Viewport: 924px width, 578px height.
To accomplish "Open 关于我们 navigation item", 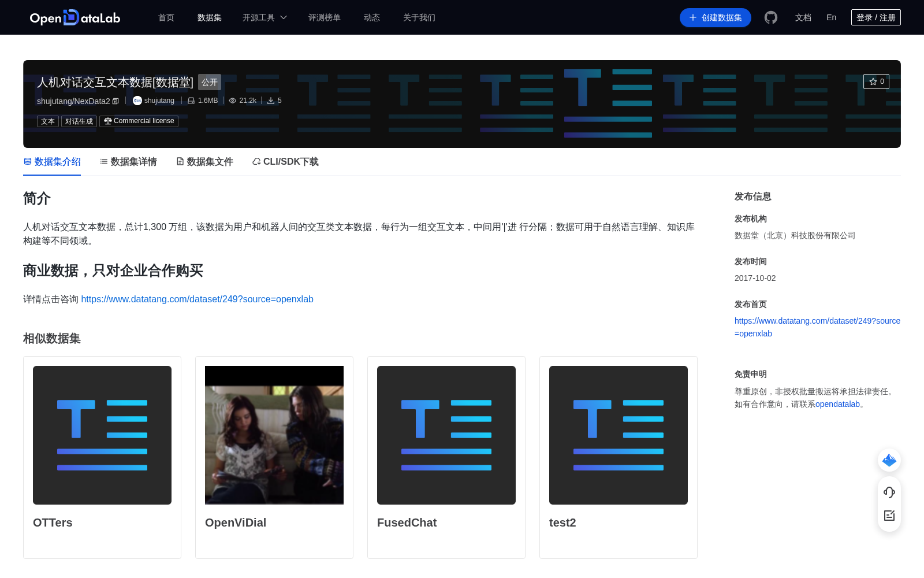I will (x=419, y=17).
